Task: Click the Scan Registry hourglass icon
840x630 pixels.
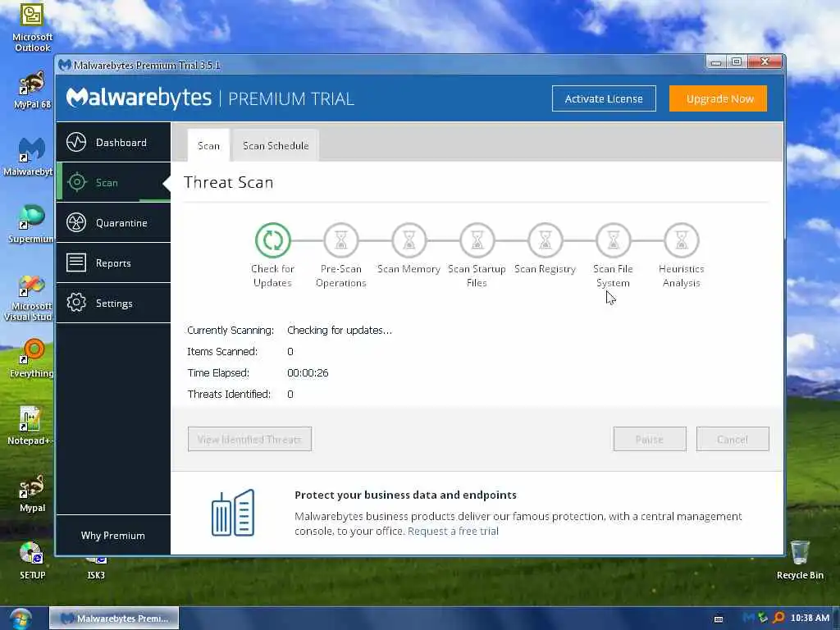Action: point(545,240)
